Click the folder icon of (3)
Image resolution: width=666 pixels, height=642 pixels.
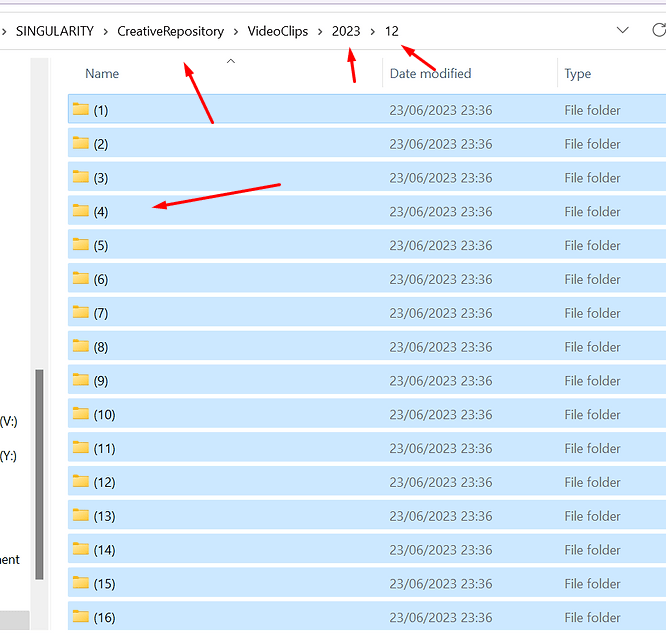pyautogui.click(x=80, y=177)
